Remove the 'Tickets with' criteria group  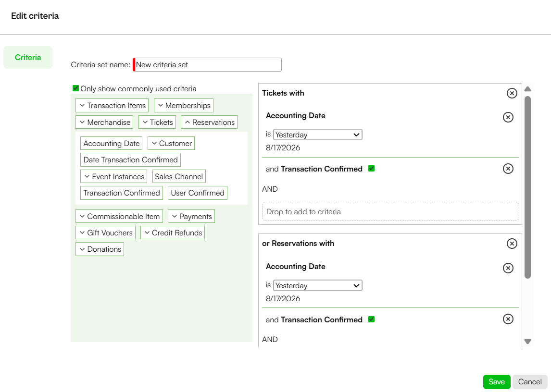512,93
